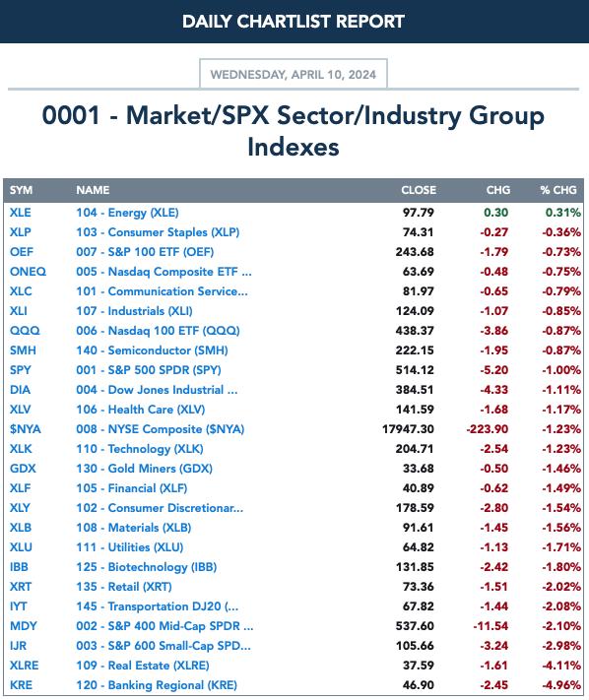Screen dimensions: 589x700
Task: Open 104 - Energy (XLE) chart
Action: pos(127,213)
